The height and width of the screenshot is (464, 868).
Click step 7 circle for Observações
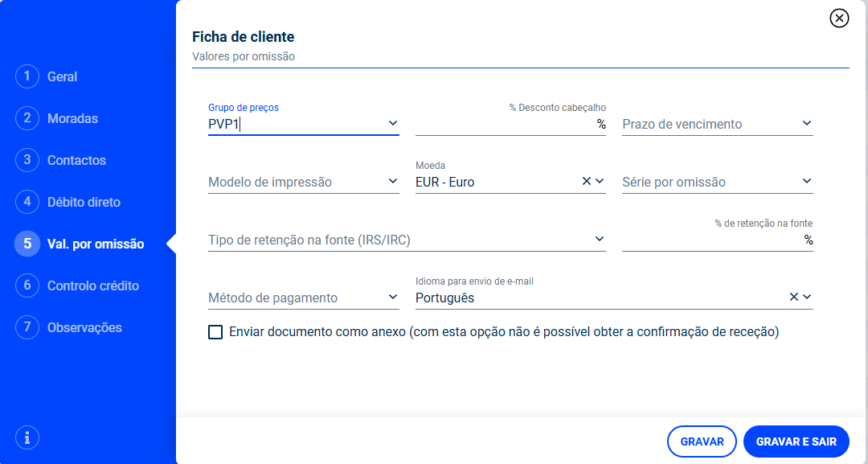pos(27,327)
